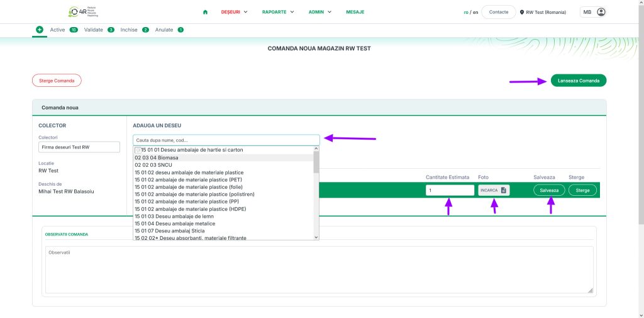
Task: Click the scroll up arrow in waste list
Action: pyautogui.click(x=316, y=150)
